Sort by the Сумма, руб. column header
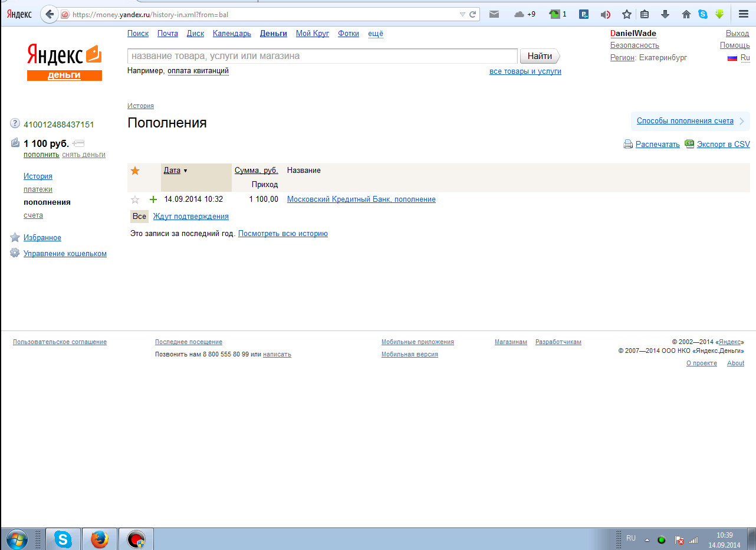756x550 pixels. click(x=257, y=170)
